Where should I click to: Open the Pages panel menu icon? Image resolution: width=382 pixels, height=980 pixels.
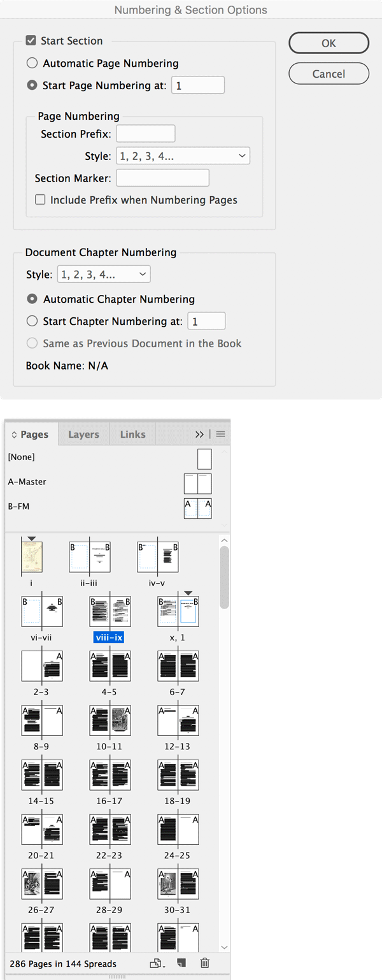[x=220, y=434]
